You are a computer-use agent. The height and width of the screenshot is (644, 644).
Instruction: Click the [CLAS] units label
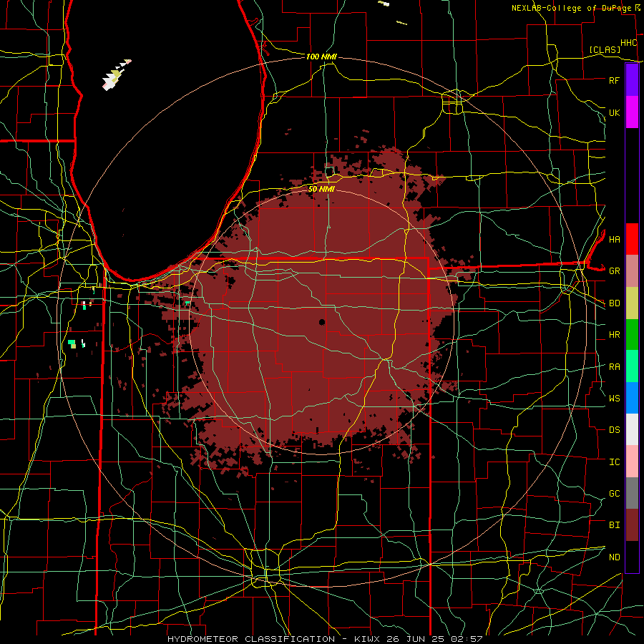click(605, 49)
